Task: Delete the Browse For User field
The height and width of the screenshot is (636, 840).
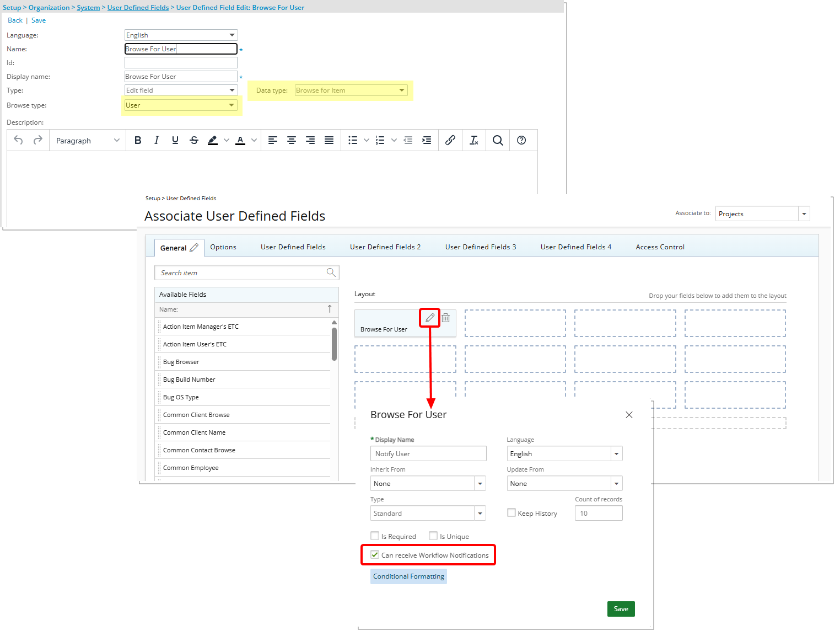Action: point(445,318)
